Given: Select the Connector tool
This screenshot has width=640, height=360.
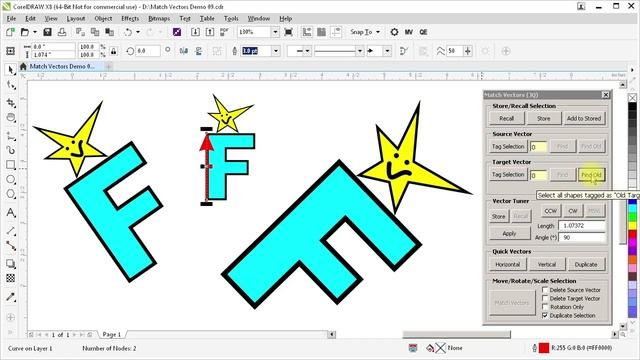Looking at the screenshot, I should tap(11, 246).
